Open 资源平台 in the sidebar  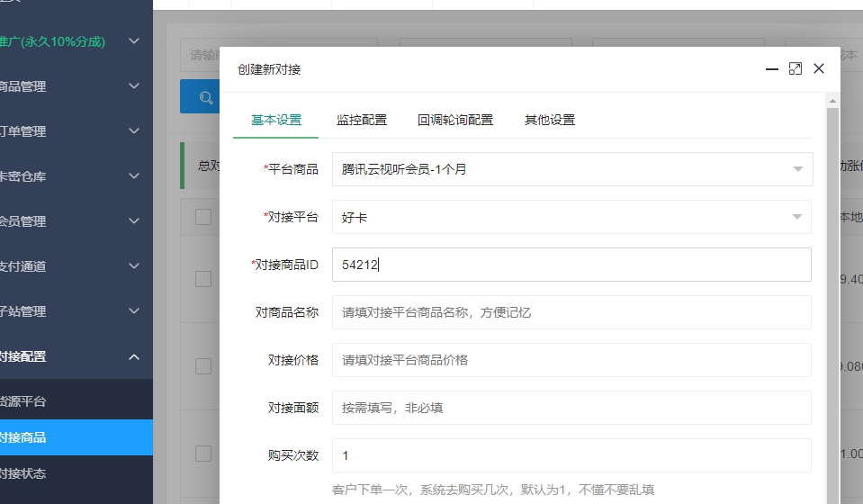(76, 401)
